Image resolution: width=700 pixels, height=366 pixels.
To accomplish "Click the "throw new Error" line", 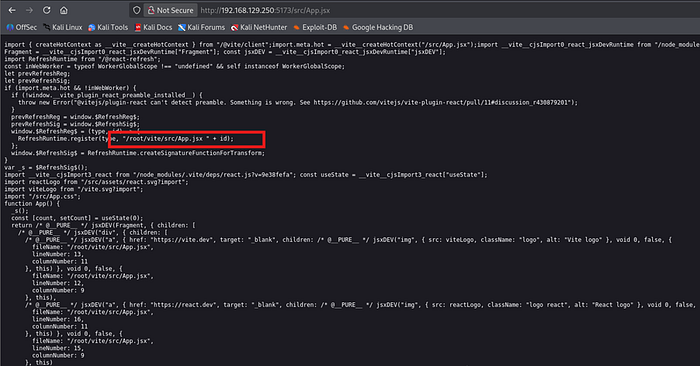I will (298, 103).
